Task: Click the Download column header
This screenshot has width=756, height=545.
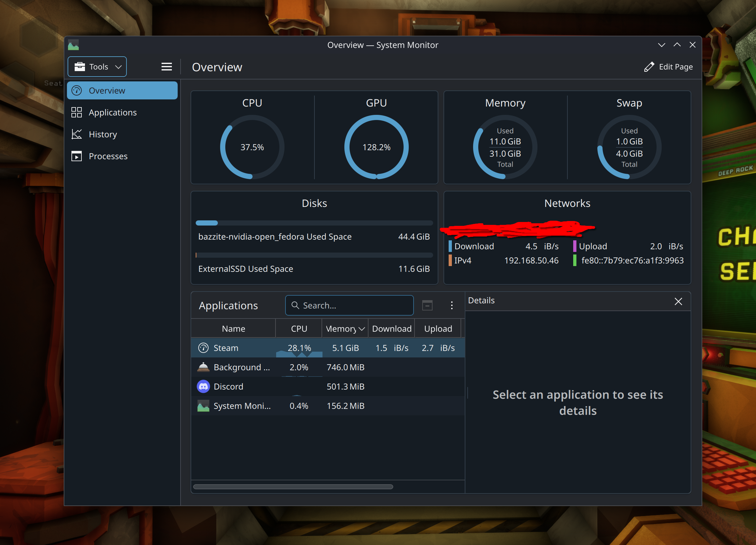Action: click(x=391, y=329)
